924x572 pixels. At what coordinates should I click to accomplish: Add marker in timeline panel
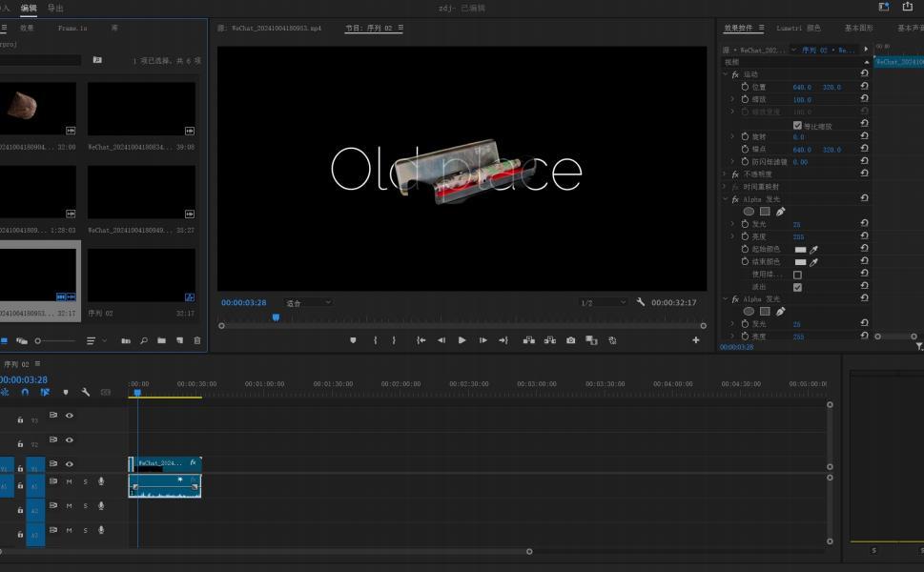point(66,393)
